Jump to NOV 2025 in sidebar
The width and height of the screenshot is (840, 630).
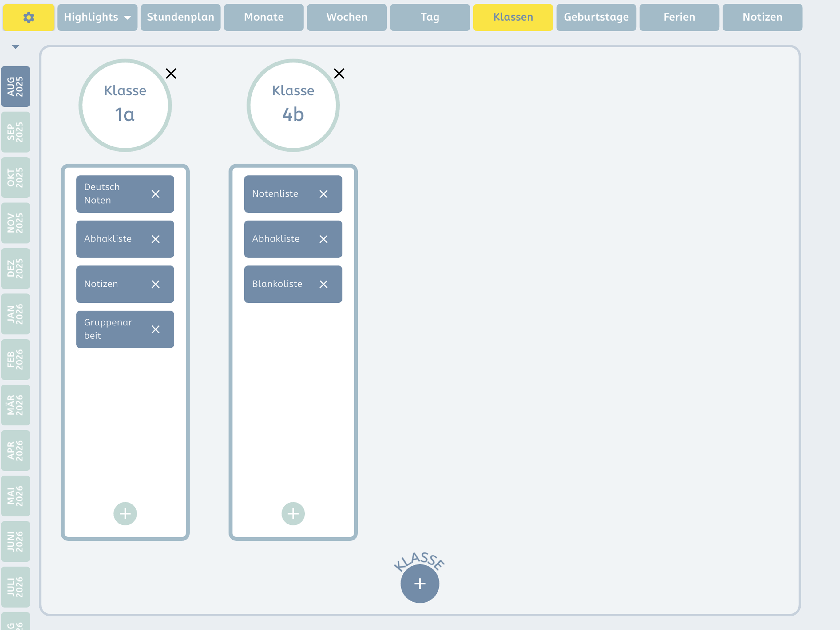[16, 223]
